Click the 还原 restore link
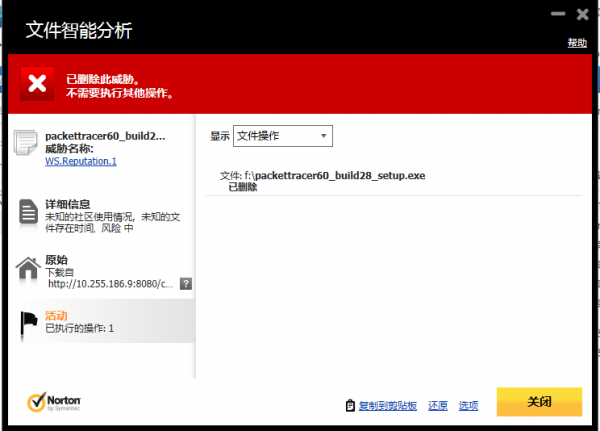This screenshot has width=600, height=431. pos(438,405)
